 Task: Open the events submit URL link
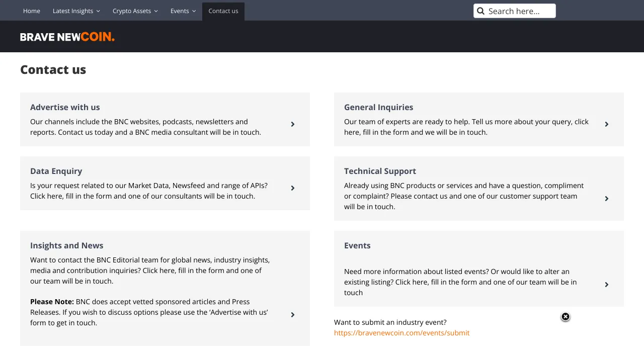tap(401, 333)
